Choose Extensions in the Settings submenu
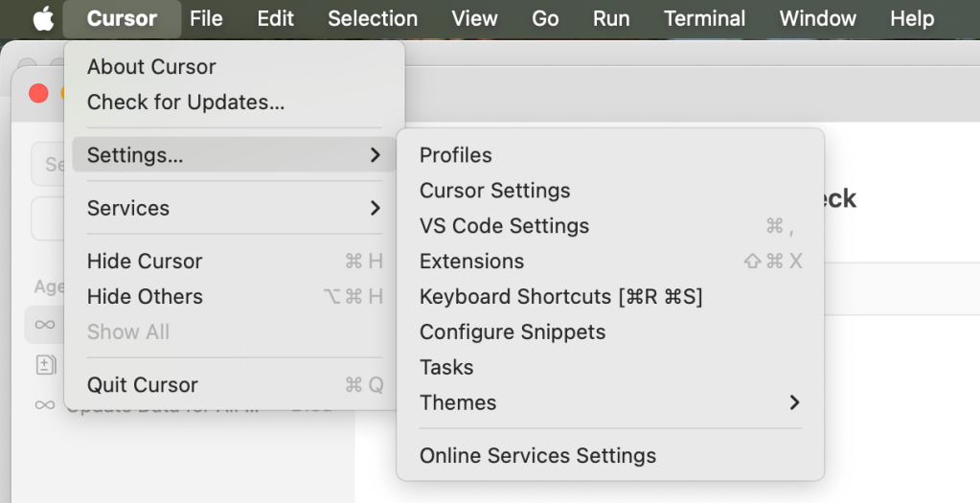Viewport: 980px width, 503px height. (471, 262)
